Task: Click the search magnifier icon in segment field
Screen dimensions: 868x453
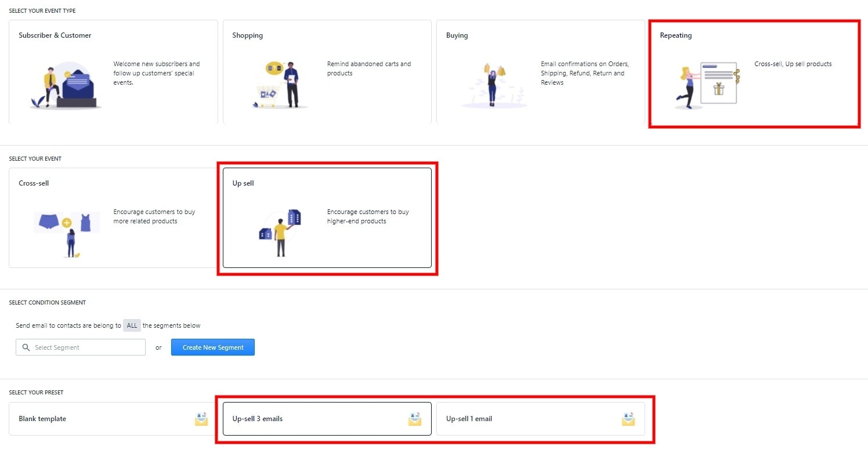Action: [26, 347]
